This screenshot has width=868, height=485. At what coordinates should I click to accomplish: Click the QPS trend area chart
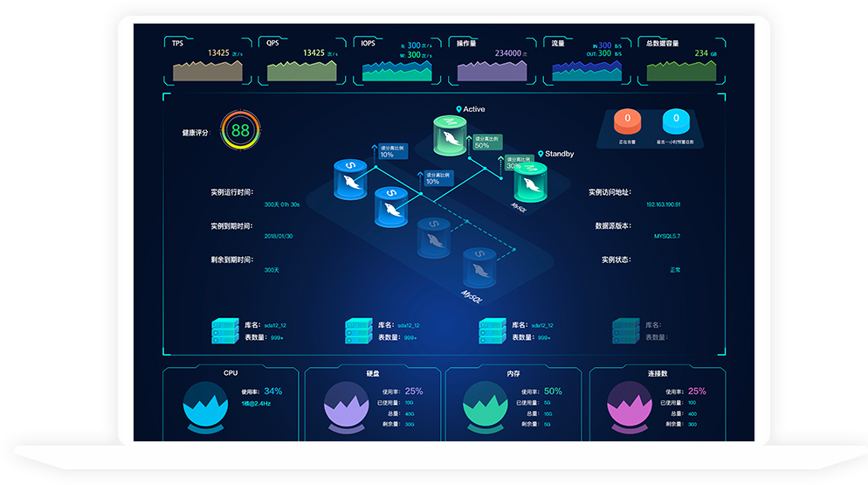(x=301, y=71)
